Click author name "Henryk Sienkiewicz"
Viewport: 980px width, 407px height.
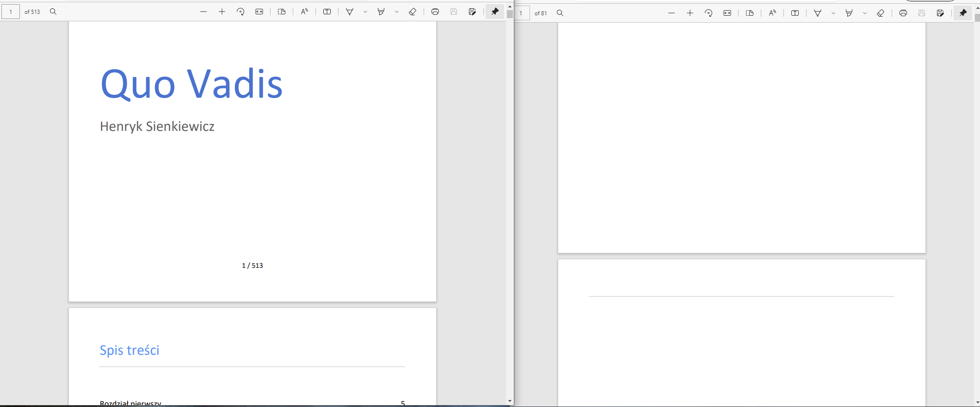pos(157,126)
